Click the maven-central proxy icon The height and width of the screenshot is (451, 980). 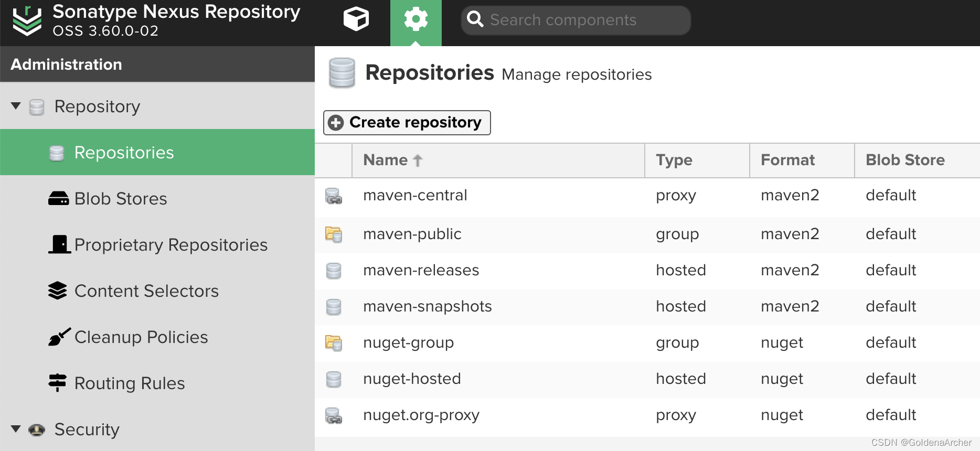(334, 196)
